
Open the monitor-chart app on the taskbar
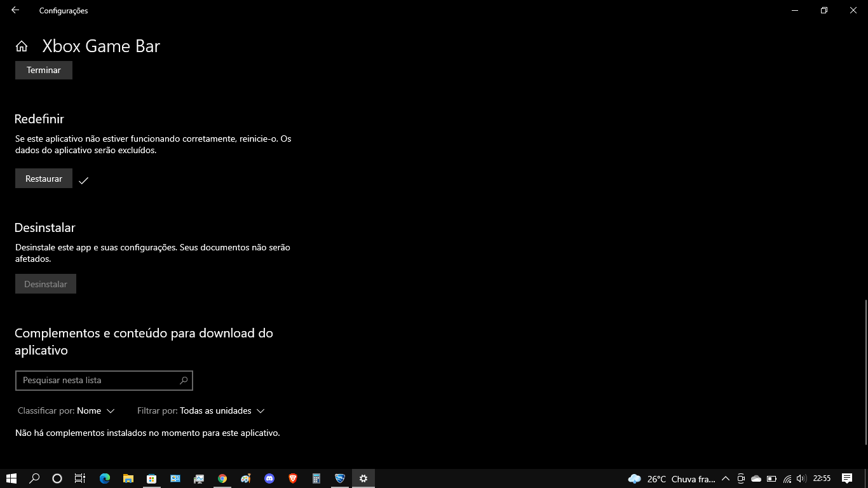click(x=199, y=478)
